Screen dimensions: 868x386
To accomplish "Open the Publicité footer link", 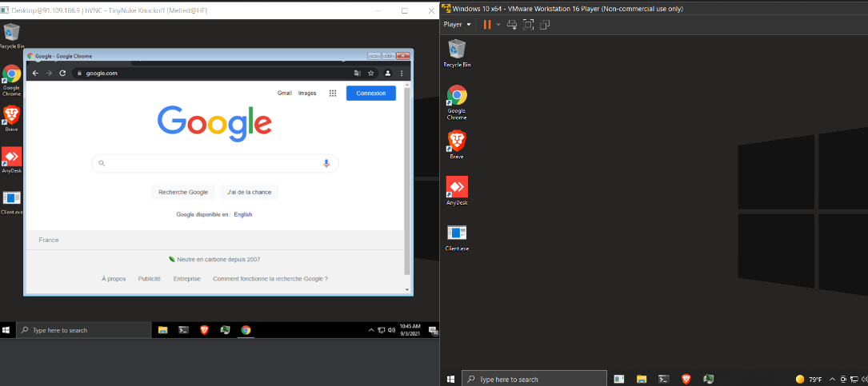I will tap(150, 279).
